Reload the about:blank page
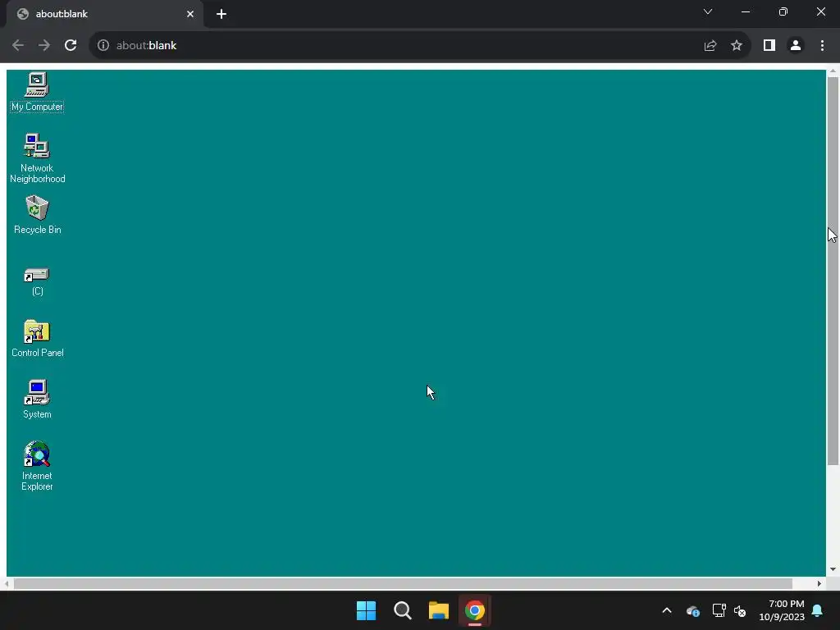Image resolution: width=840 pixels, height=630 pixels. pos(71,46)
